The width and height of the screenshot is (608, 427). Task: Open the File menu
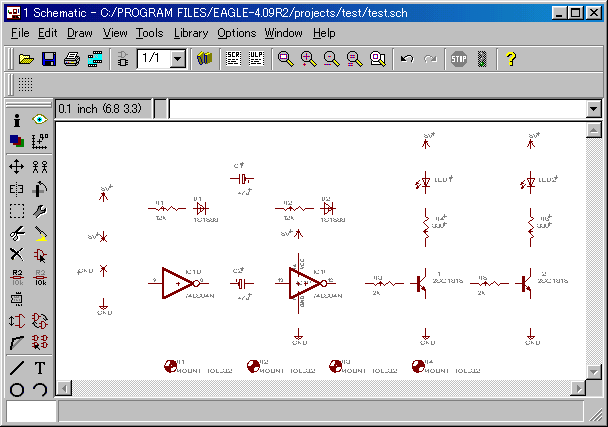pos(20,33)
